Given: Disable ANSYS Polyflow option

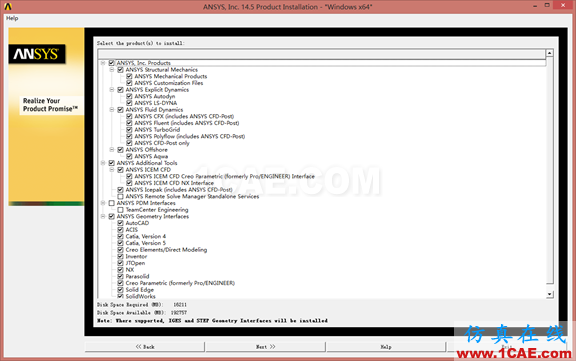Looking at the screenshot, I should (129, 136).
